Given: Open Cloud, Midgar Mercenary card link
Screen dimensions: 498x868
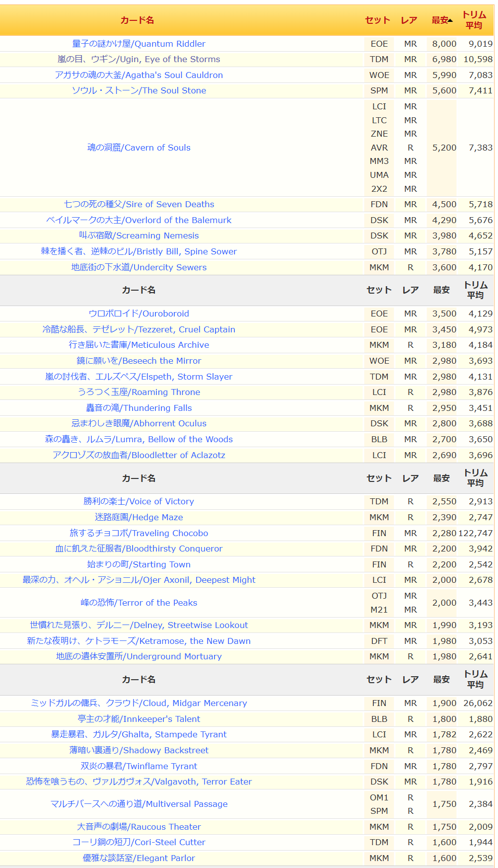Looking at the screenshot, I should 139,703.
